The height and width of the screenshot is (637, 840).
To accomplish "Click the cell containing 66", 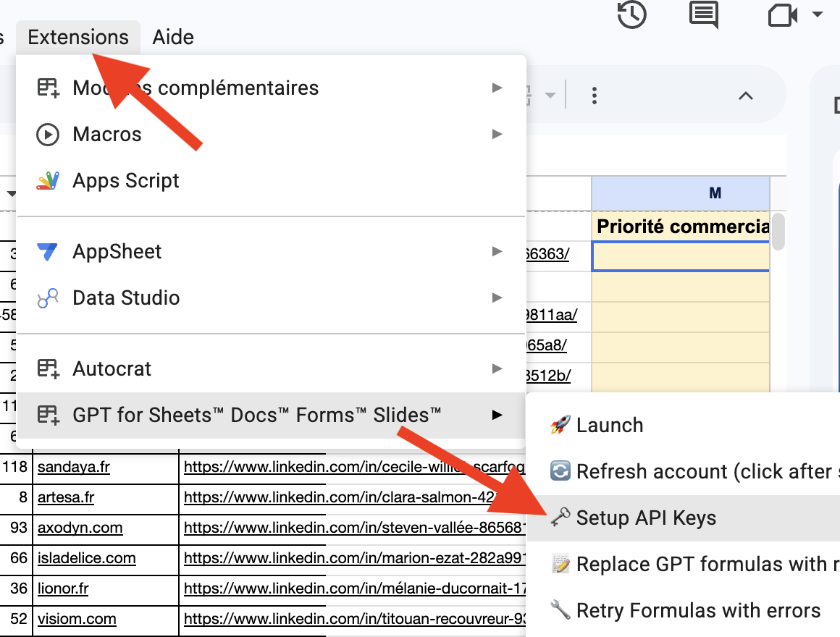I will click(x=16, y=558).
